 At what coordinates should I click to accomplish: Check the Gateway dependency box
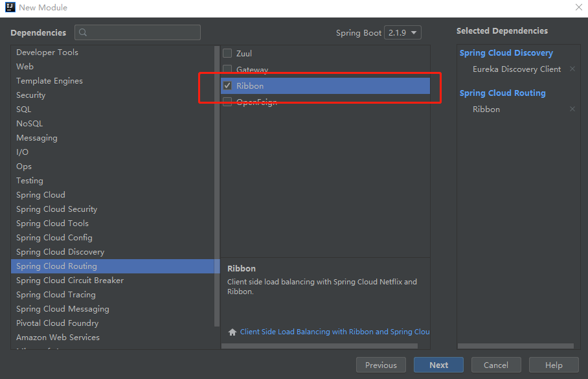coord(227,69)
